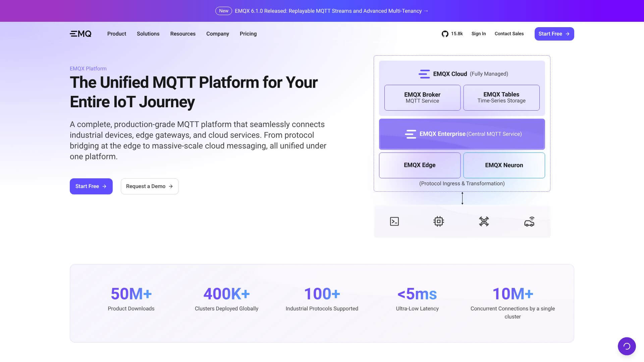Click Request a Demo
Image resolution: width=644 pixels, height=362 pixels.
tap(150, 186)
